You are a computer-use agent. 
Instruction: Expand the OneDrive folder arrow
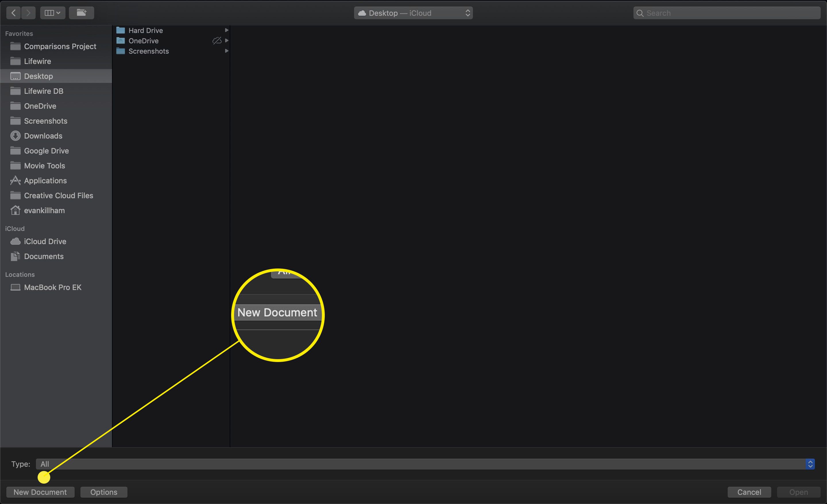pos(226,41)
